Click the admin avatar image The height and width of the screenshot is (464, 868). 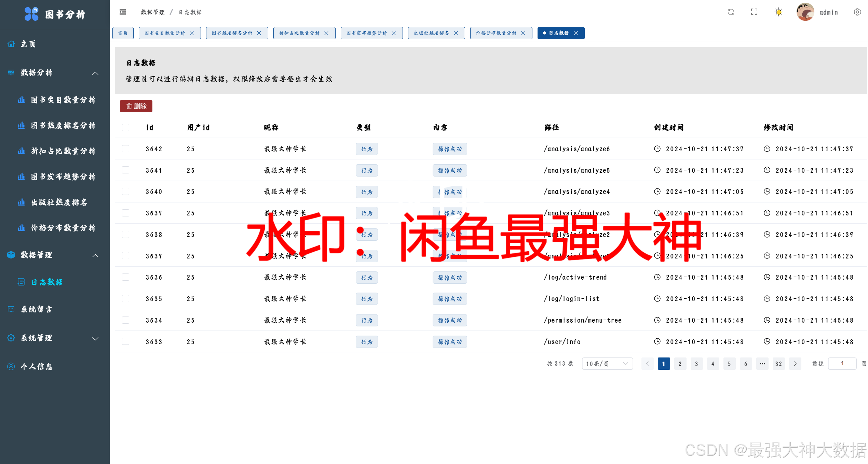click(805, 12)
